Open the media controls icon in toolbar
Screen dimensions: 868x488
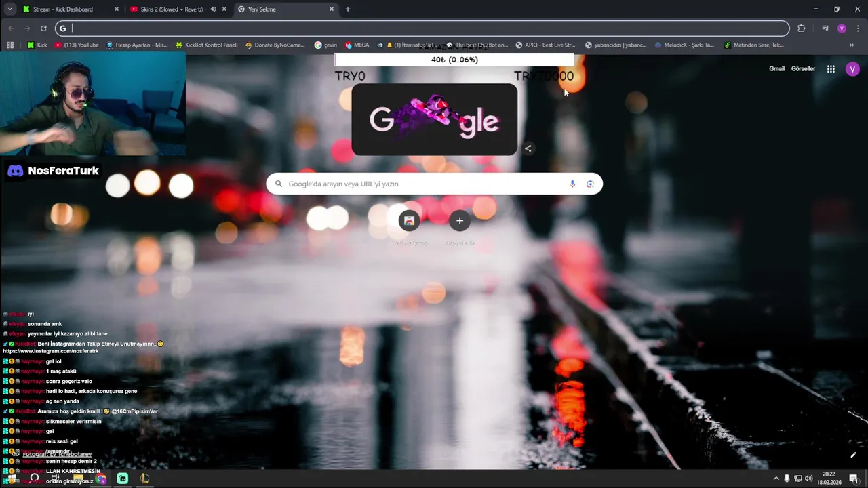(825, 28)
